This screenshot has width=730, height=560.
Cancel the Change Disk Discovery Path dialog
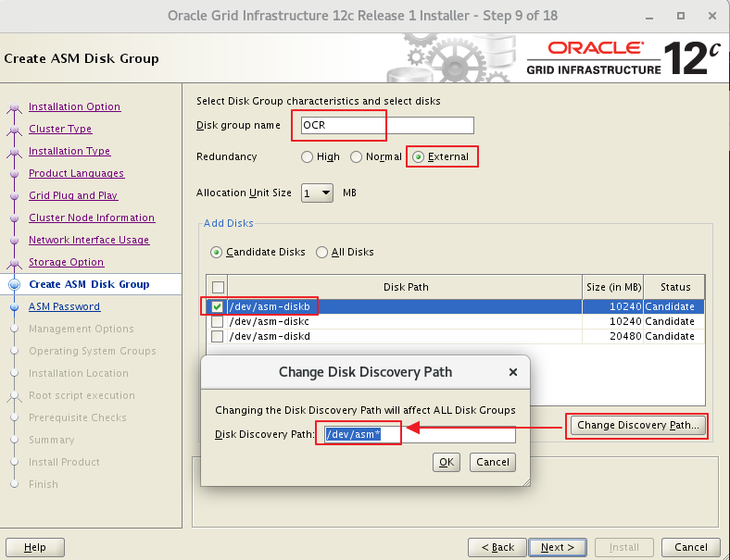pos(492,462)
